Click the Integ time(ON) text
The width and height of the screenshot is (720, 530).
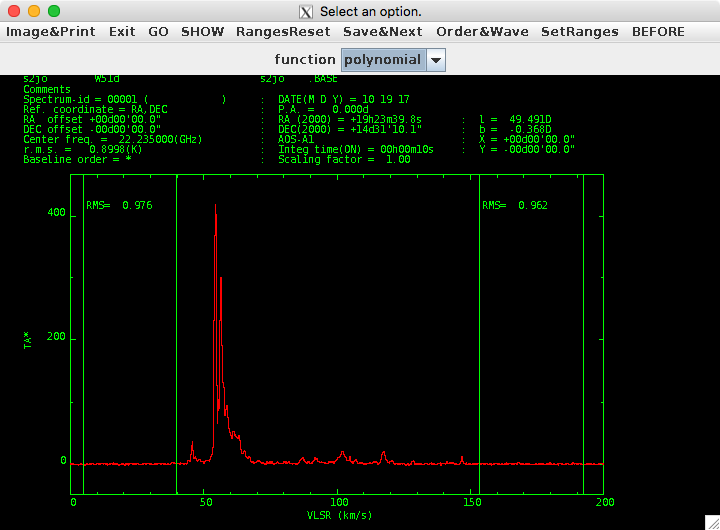[x=356, y=149]
